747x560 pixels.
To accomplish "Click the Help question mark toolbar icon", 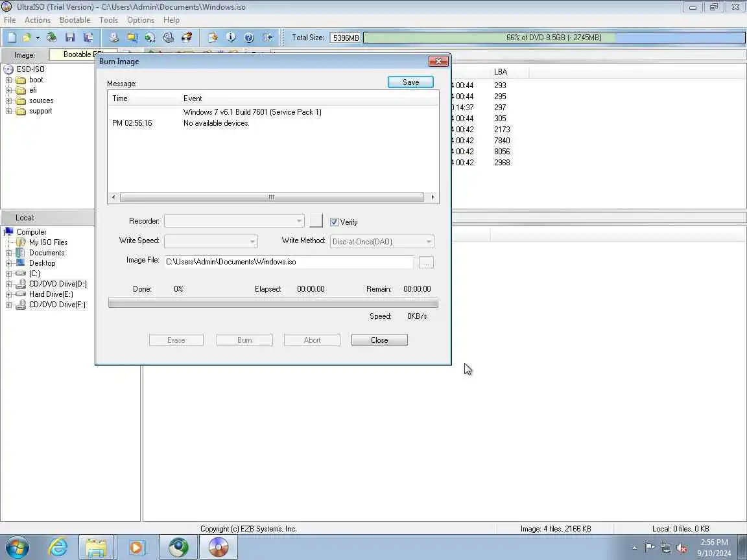I will click(x=249, y=38).
